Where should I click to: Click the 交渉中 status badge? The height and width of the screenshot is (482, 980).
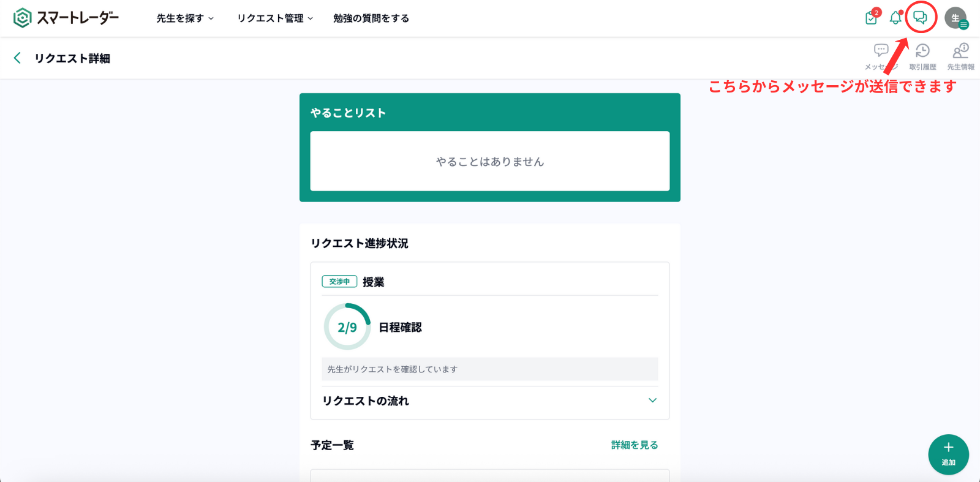pyautogui.click(x=339, y=282)
